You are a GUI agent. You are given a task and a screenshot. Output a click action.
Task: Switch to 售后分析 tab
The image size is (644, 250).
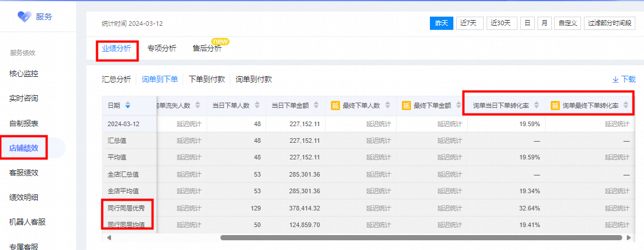pyautogui.click(x=207, y=49)
